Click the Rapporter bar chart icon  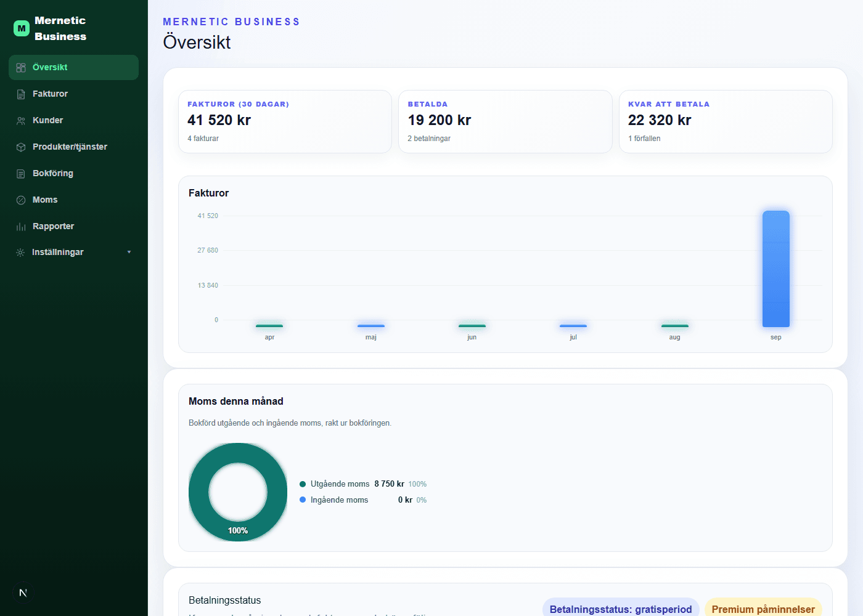point(21,227)
